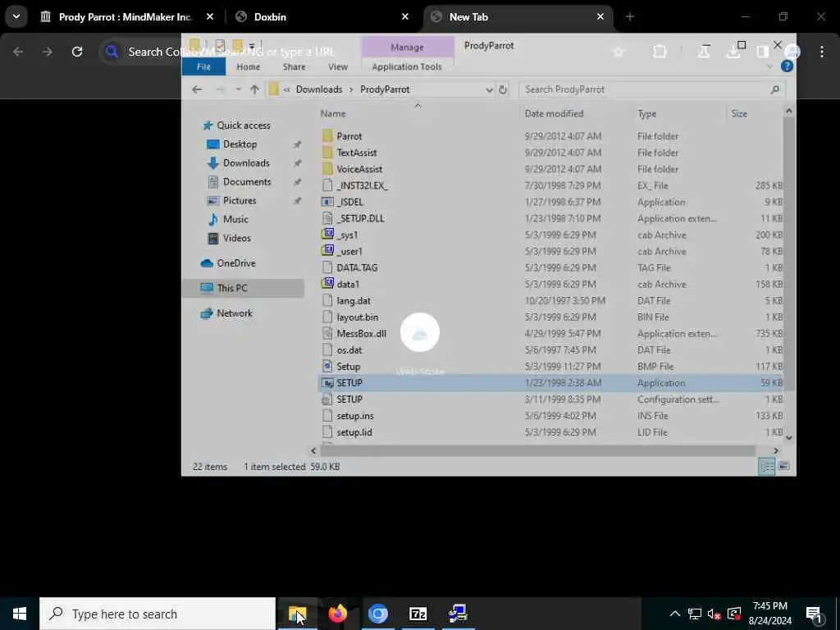Expand the address bar history dropdown
Viewport: 840px width, 630px height.
pos(489,89)
